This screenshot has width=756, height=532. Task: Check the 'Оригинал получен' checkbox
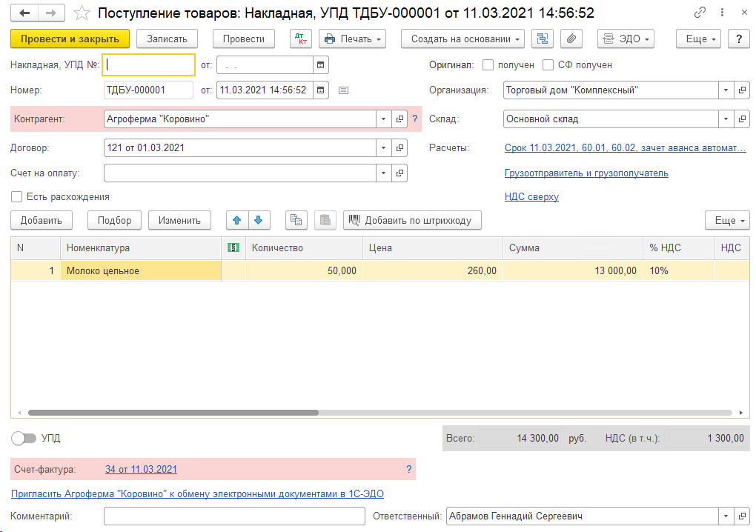pyautogui.click(x=488, y=65)
